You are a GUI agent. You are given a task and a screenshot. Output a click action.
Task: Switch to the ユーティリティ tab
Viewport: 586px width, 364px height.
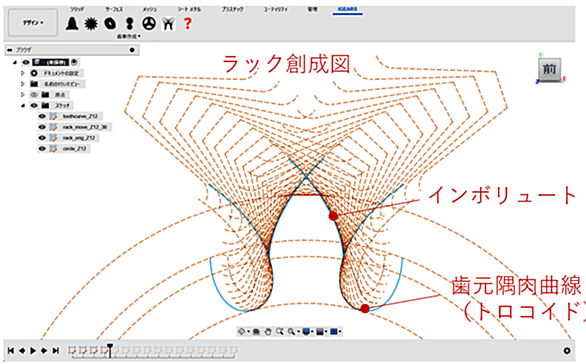click(x=275, y=9)
